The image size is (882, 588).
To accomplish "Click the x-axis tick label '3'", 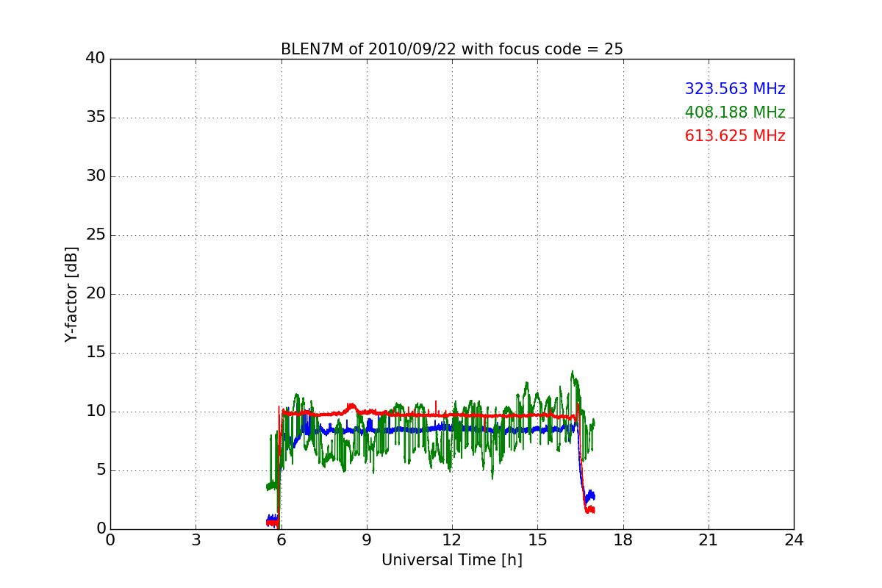I will [x=196, y=540].
